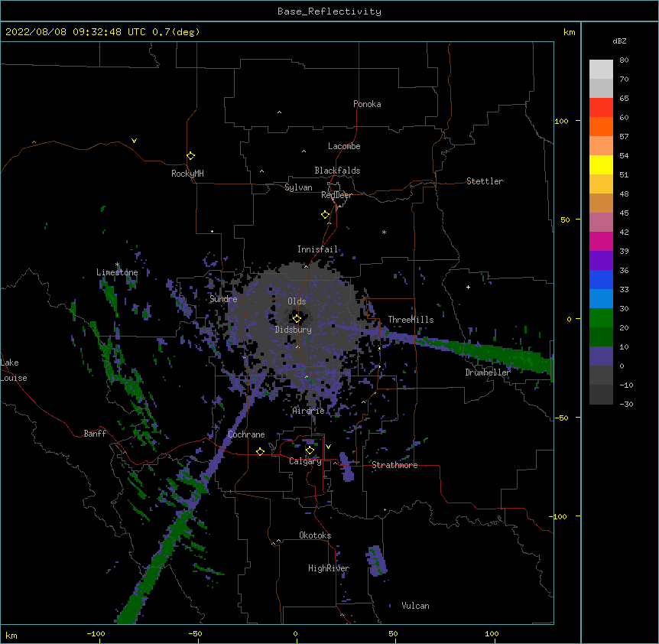Click the white caret marker near Ponoka
659x644 pixels.
click(280, 112)
